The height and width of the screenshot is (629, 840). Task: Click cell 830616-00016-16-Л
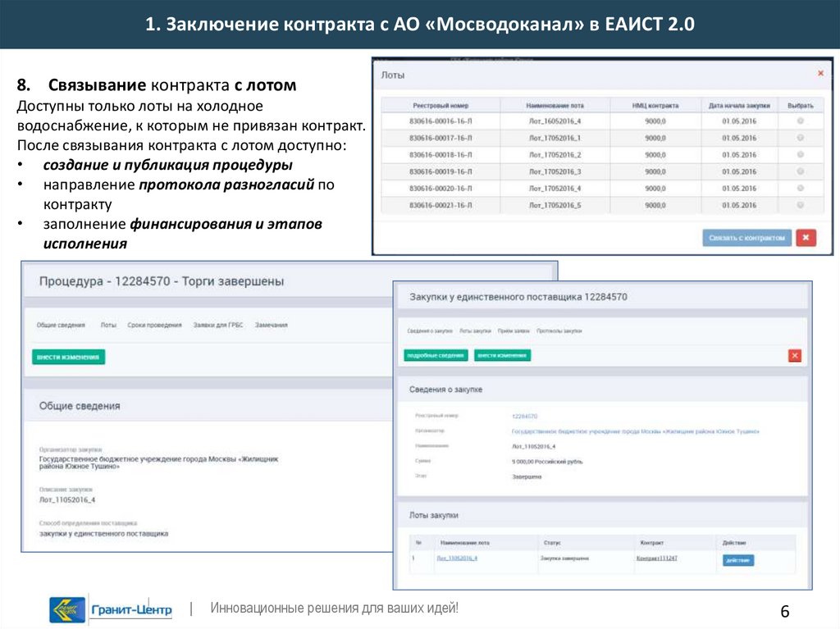coord(441,121)
